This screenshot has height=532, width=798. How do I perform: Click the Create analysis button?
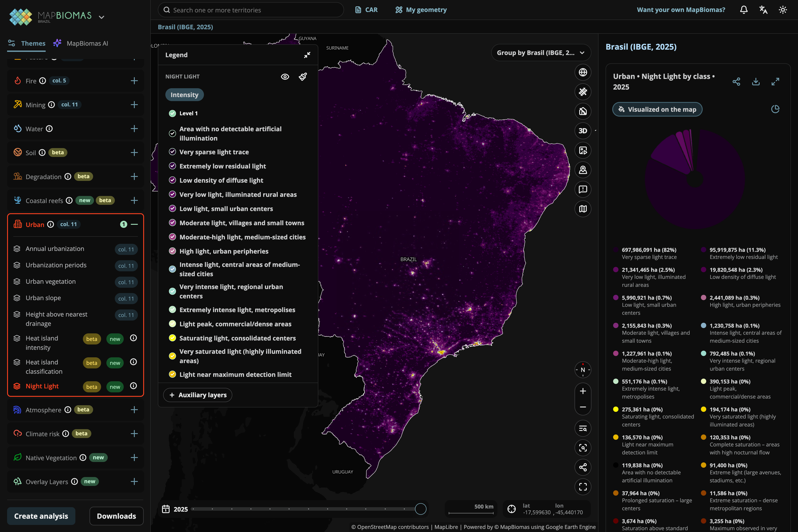click(x=41, y=516)
